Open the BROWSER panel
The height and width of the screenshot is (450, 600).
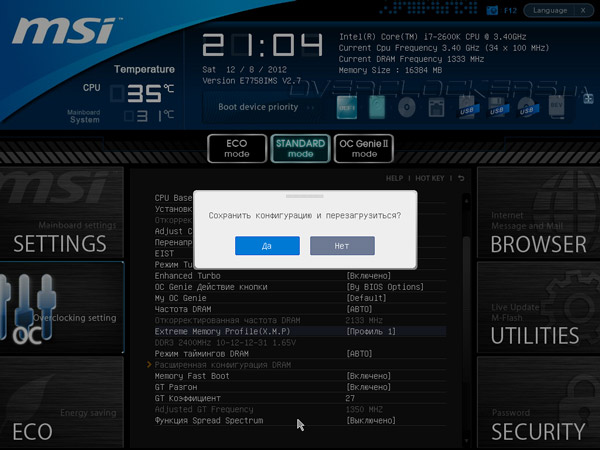(538, 212)
